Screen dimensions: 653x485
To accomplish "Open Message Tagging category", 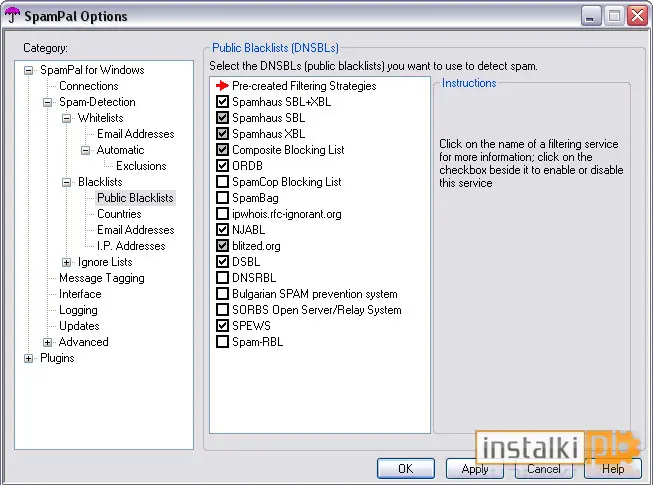I will pyautogui.click(x=102, y=278).
